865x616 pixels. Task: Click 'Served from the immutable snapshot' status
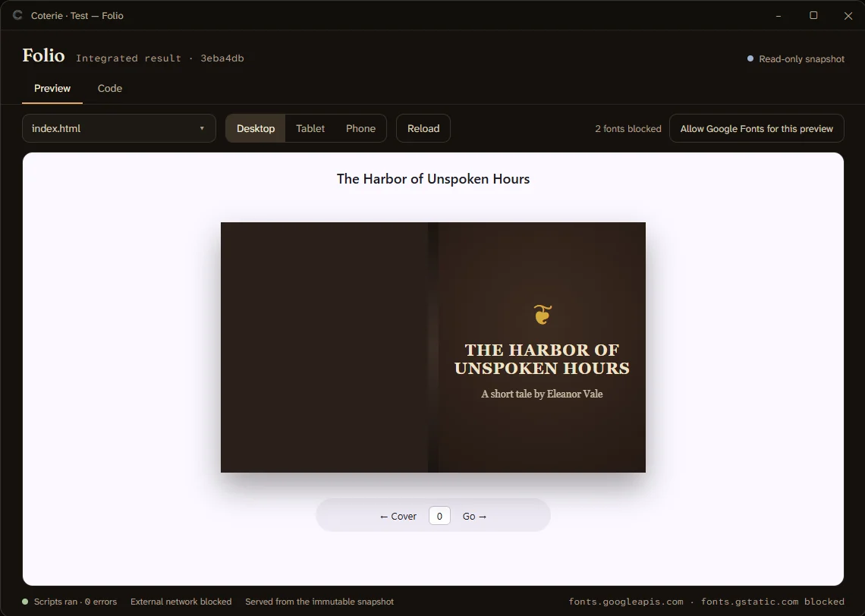click(319, 602)
